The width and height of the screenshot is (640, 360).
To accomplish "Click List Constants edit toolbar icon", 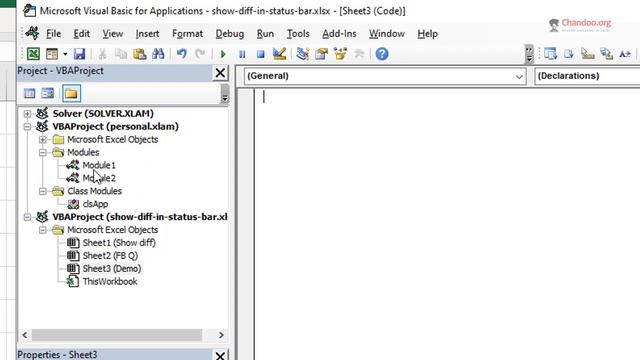I will pyautogui.click(x=569, y=54).
